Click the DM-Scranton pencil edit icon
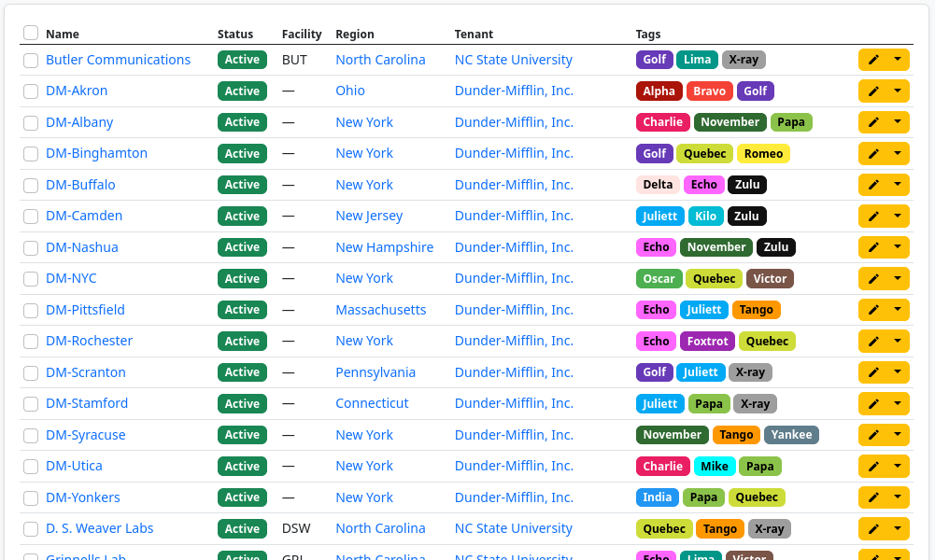935x560 pixels. (x=873, y=372)
